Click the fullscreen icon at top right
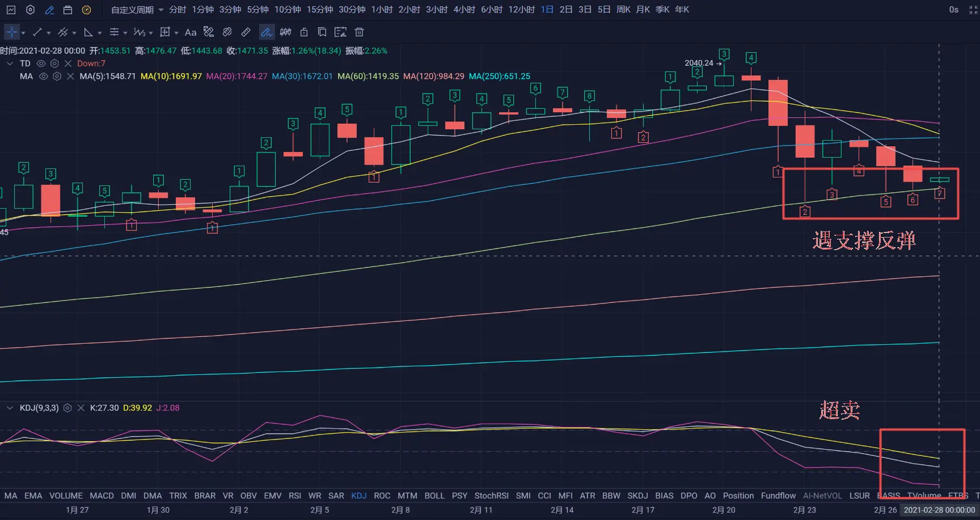The width and height of the screenshot is (980, 520). (x=973, y=10)
